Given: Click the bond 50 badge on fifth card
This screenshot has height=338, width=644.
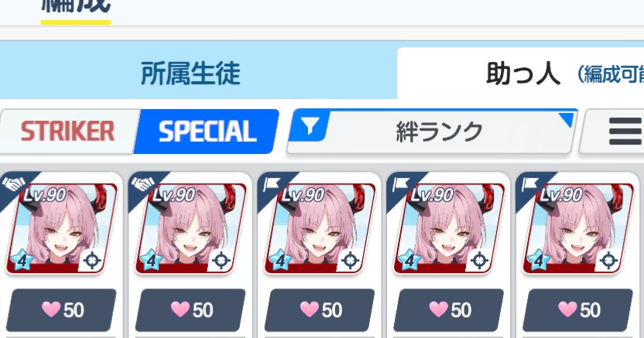Looking at the screenshot, I should pos(578,310).
